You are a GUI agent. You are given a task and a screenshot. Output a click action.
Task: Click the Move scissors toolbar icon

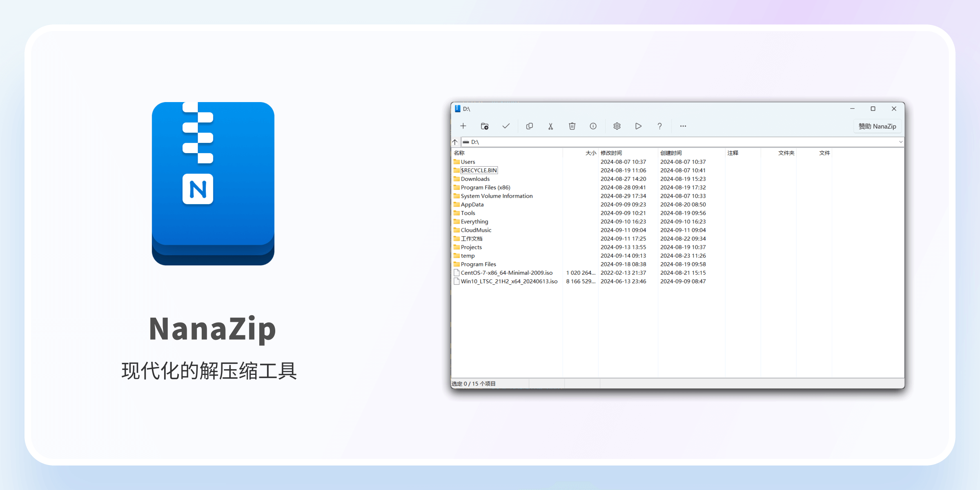(x=550, y=126)
